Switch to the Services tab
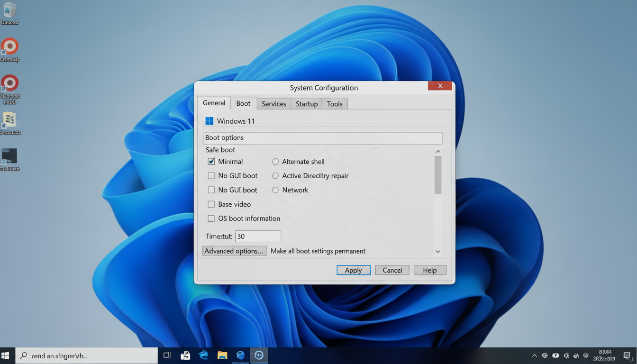 273,104
